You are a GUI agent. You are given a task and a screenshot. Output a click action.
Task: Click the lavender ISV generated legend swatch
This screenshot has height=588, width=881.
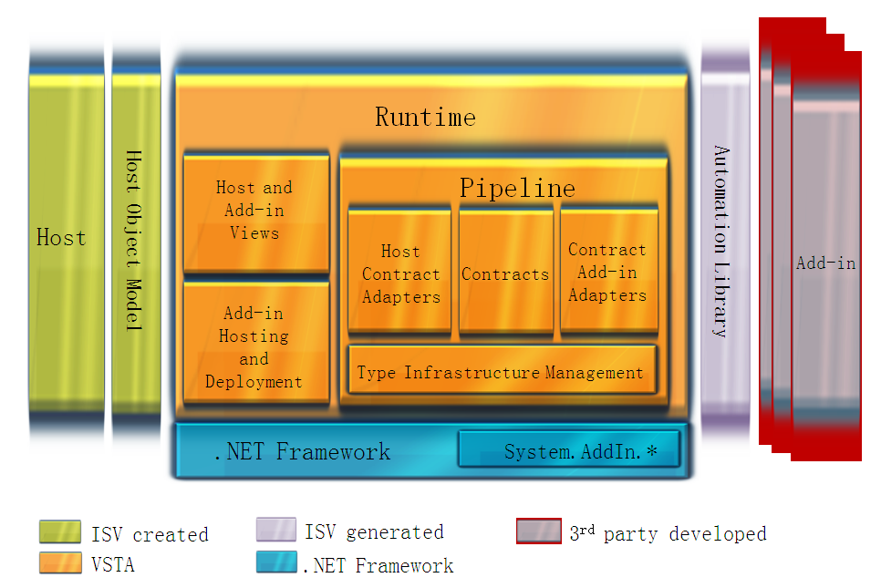click(275, 530)
